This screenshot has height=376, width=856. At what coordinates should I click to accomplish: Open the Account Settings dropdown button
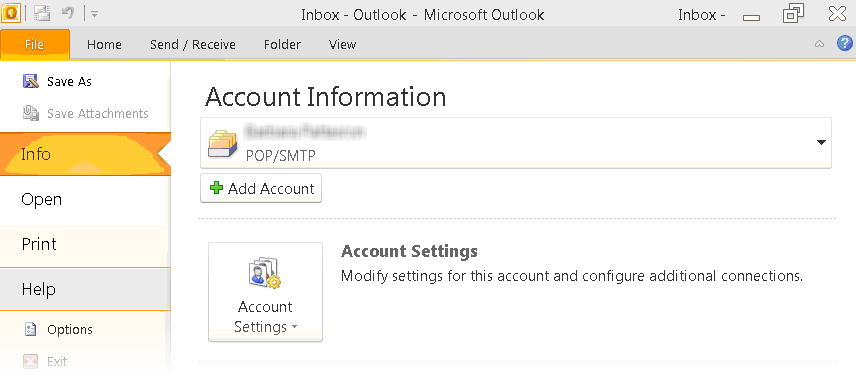click(265, 292)
